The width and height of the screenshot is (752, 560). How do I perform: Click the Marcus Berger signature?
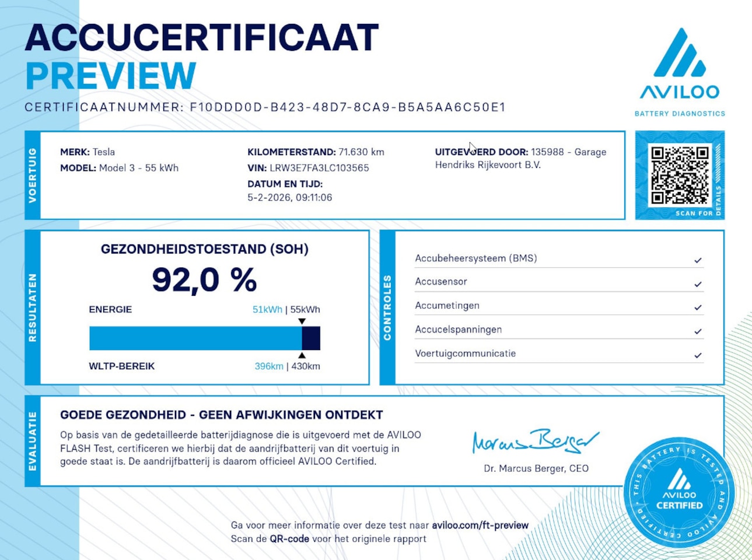(535, 442)
